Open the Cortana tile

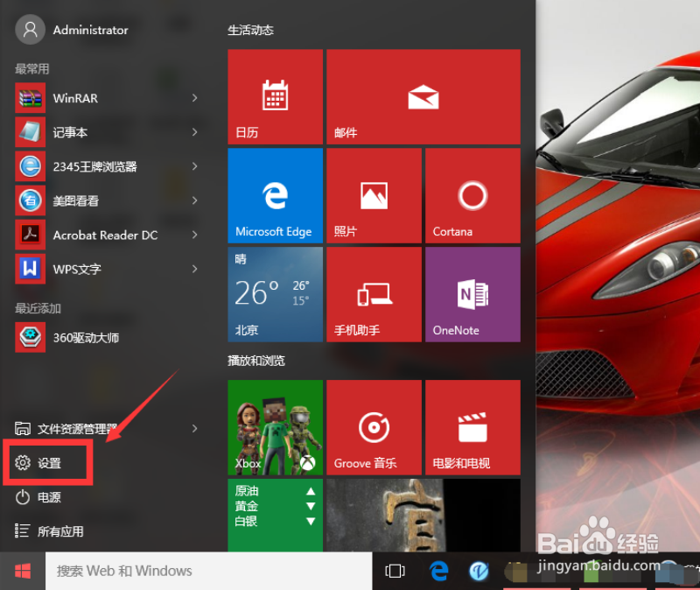point(472,195)
